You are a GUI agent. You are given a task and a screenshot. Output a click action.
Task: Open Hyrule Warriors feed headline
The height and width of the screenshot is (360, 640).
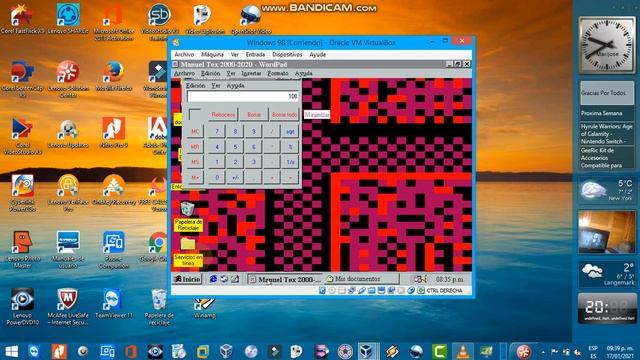click(607, 133)
